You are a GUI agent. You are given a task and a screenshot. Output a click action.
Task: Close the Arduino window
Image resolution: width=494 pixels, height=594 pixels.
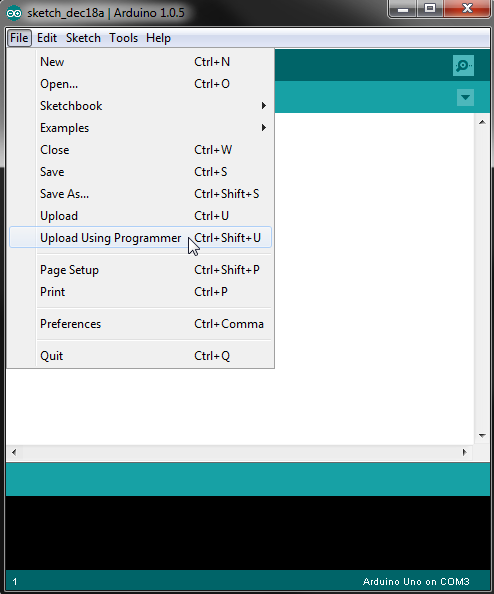click(x=467, y=8)
